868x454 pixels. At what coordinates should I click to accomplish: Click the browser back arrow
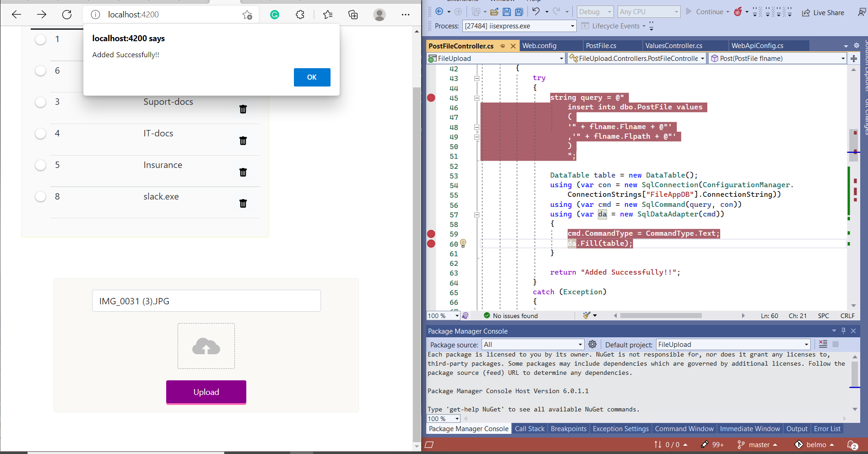16,15
